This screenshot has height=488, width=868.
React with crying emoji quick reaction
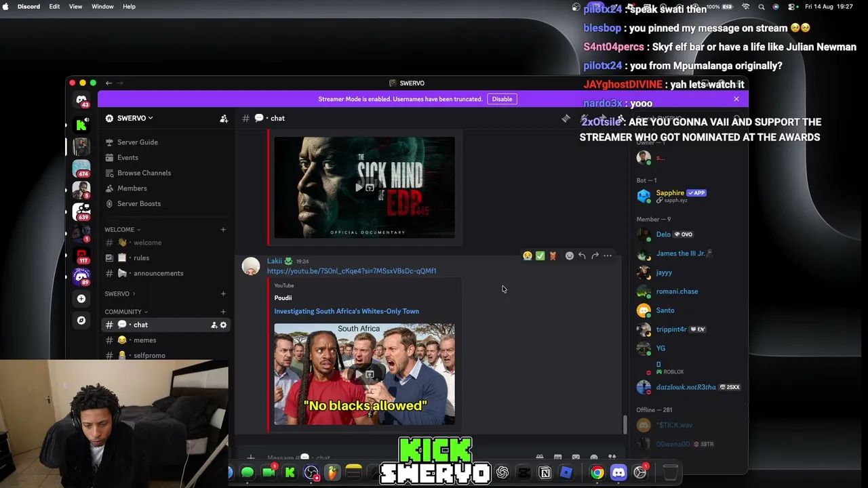coord(528,256)
